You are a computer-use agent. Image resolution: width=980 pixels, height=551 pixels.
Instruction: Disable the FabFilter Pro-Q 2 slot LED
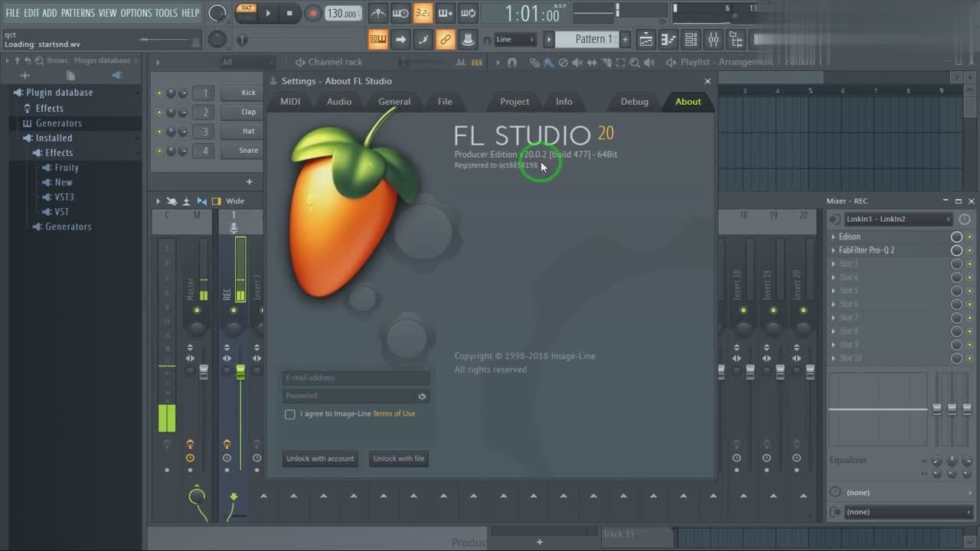(970, 250)
